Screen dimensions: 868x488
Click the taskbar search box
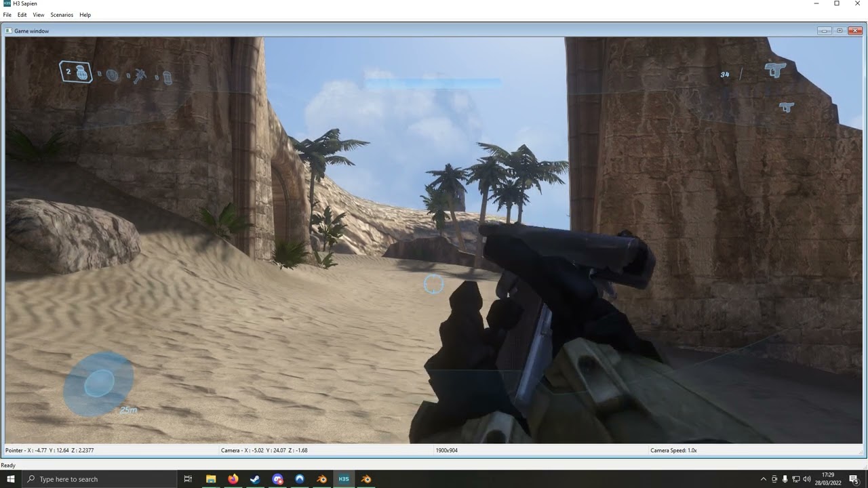[x=99, y=479]
